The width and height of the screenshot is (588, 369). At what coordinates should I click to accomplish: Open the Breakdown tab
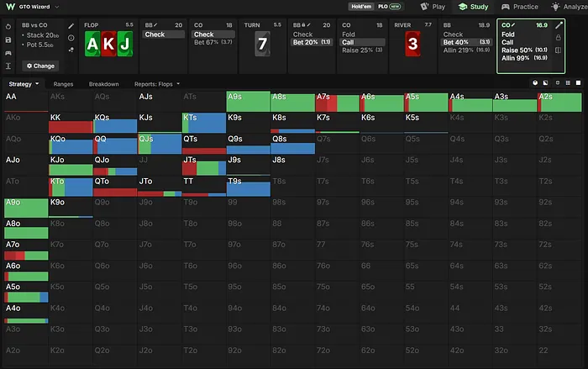pos(104,84)
